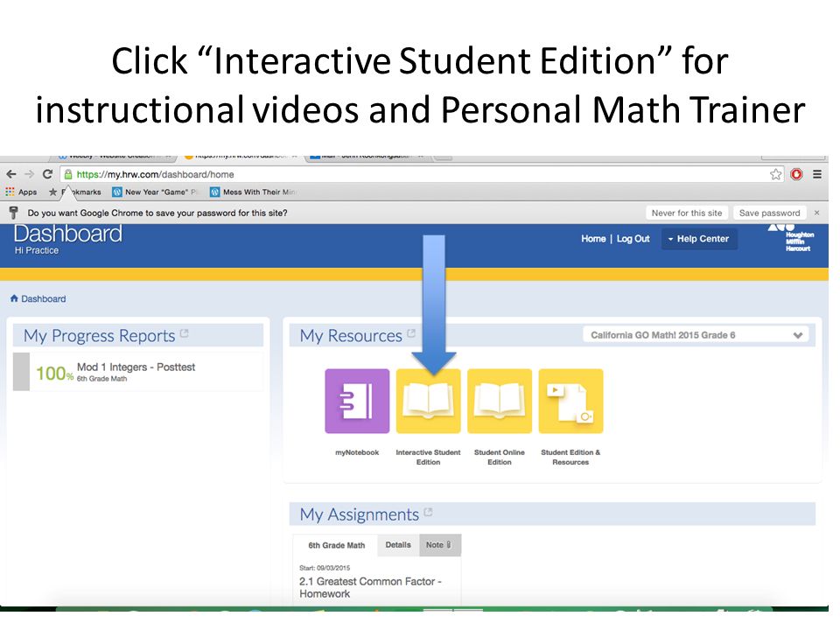Open 2.1 Greatest Common Factor - Homework
Screen dimensions: 840x630
click(369, 587)
